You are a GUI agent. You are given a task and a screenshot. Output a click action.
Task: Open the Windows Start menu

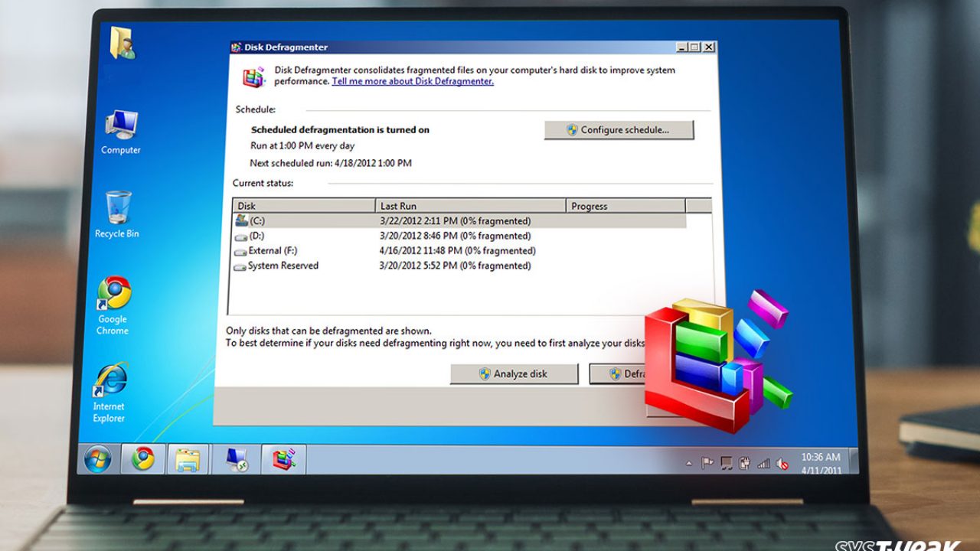97,459
